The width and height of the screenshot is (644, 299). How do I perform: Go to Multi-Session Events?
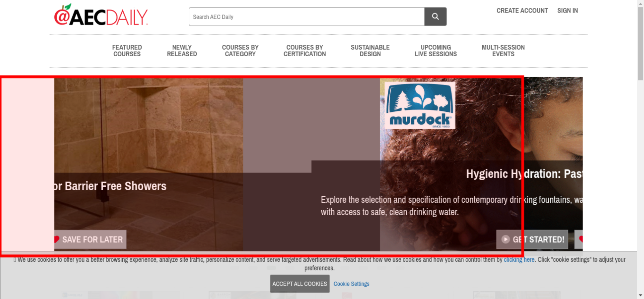coord(503,51)
